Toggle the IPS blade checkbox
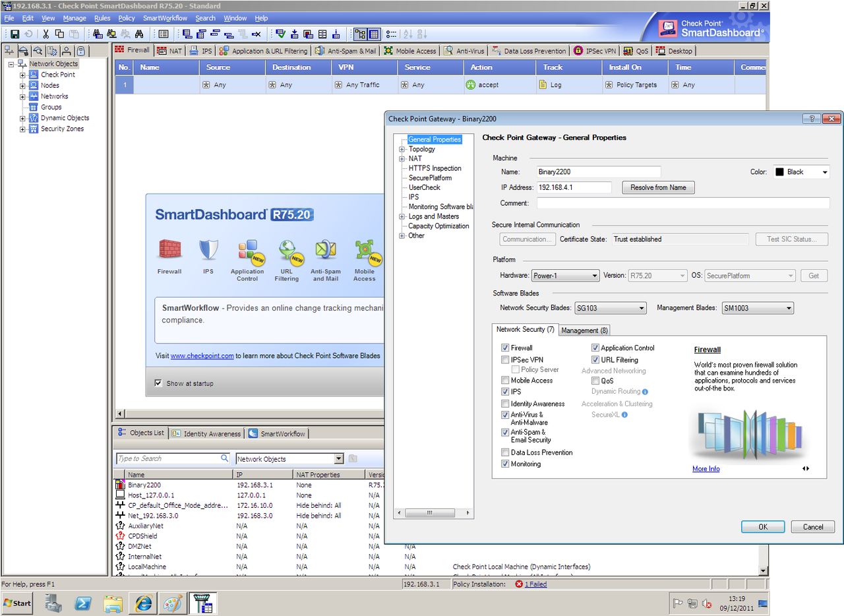The image size is (844, 616). click(x=505, y=392)
